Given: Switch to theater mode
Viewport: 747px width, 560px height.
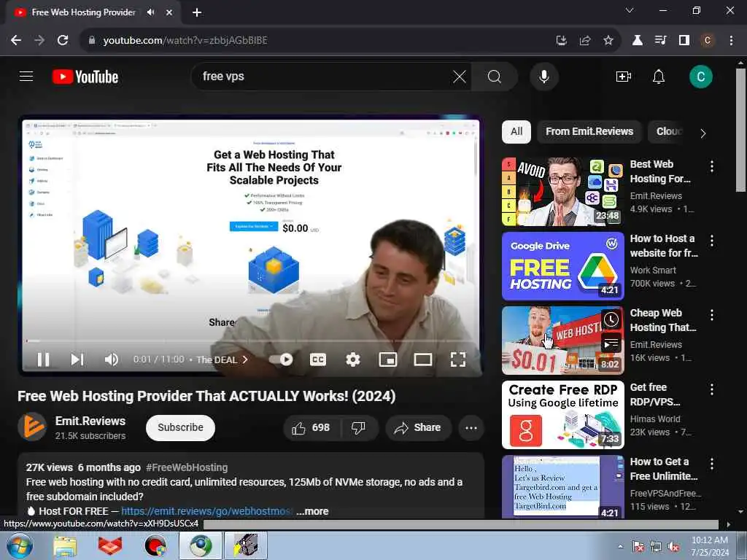Looking at the screenshot, I should point(422,359).
